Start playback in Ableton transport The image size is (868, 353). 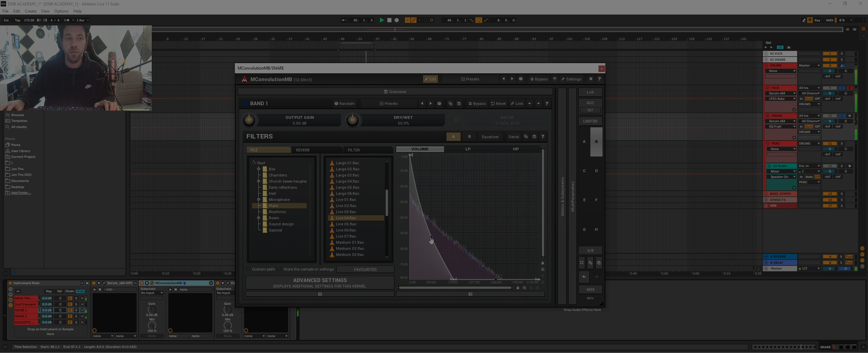pyautogui.click(x=382, y=20)
